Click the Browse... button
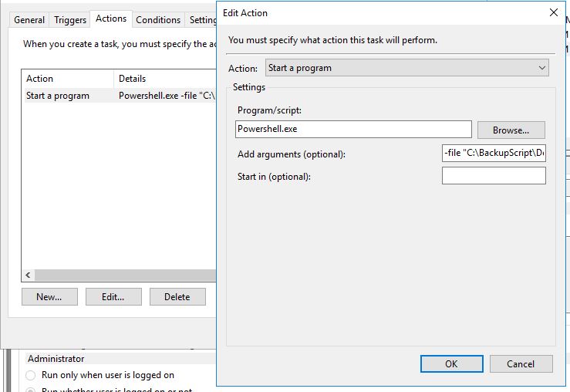 pyautogui.click(x=511, y=130)
